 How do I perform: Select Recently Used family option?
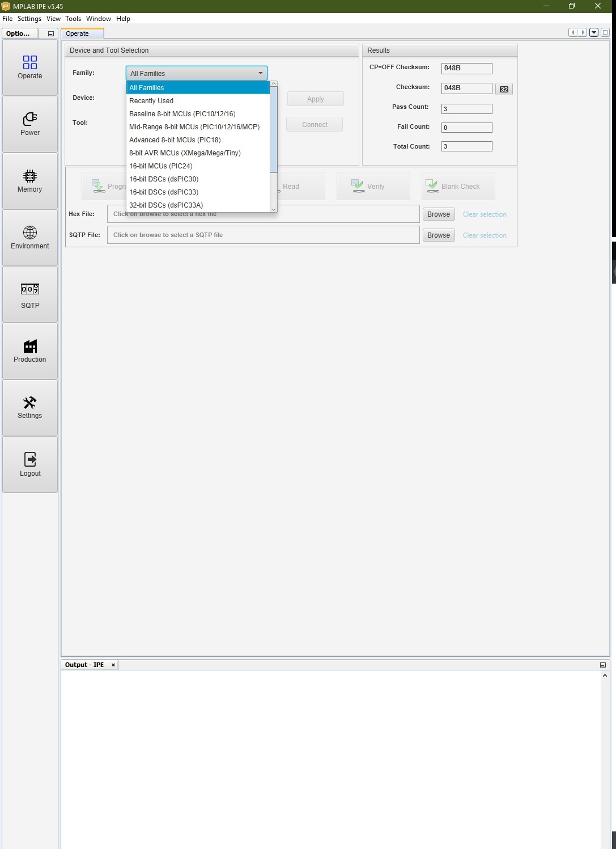(x=198, y=101)
